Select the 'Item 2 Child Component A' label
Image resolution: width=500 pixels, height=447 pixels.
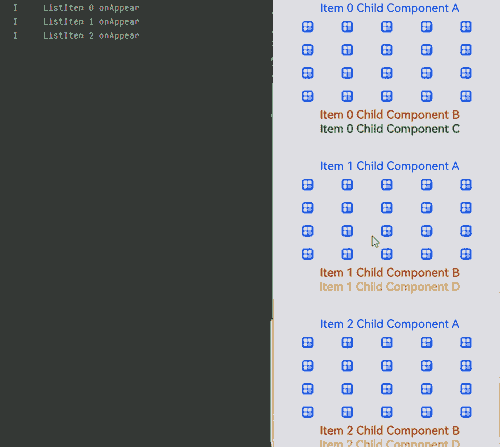(x=389, y=324)
